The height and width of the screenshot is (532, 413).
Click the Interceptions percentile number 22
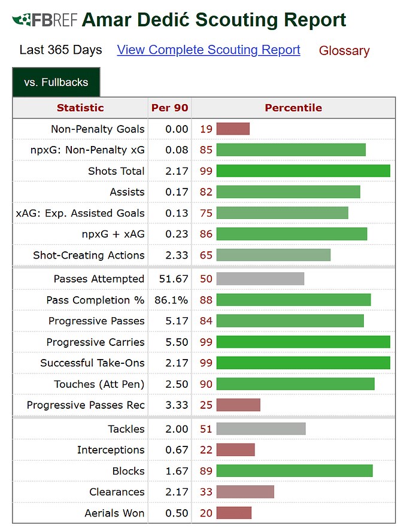[x=206, y=450]
